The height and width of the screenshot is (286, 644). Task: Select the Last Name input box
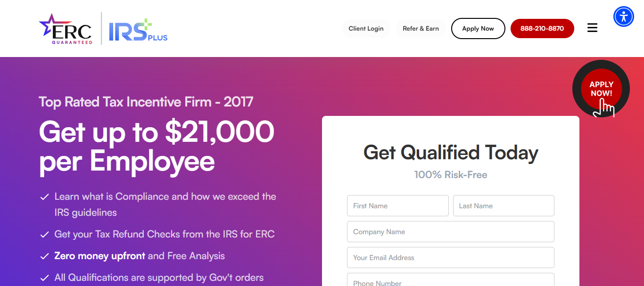(504, 206)
